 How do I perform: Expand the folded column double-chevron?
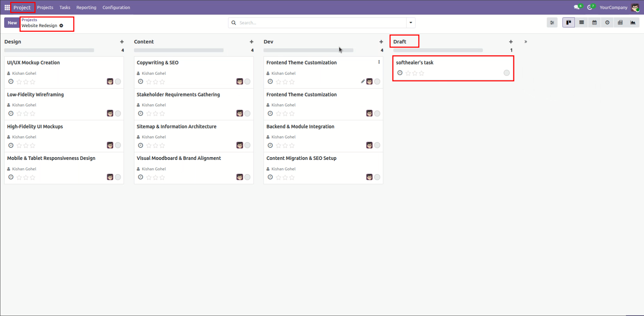(x=526, y=42)
